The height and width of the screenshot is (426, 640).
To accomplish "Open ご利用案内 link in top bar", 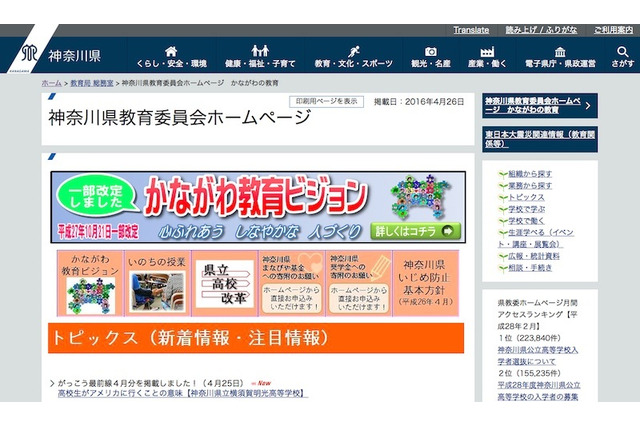I will click(613, 30).
